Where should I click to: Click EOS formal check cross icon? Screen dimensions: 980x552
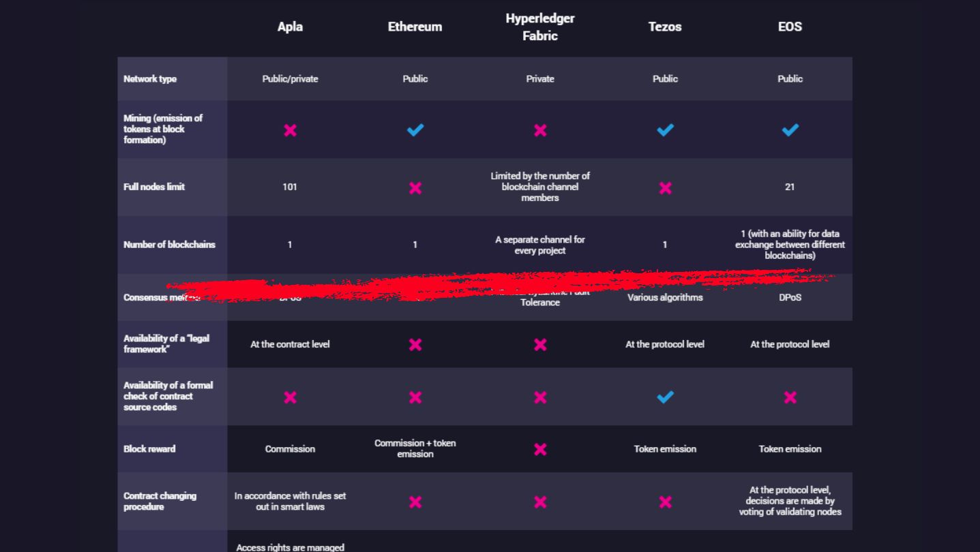pos(790,397)
